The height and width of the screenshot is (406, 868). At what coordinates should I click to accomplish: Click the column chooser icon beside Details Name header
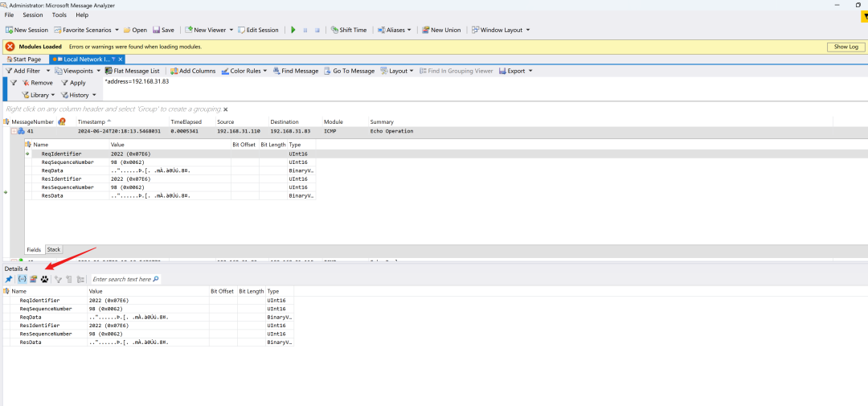(6, 291)
